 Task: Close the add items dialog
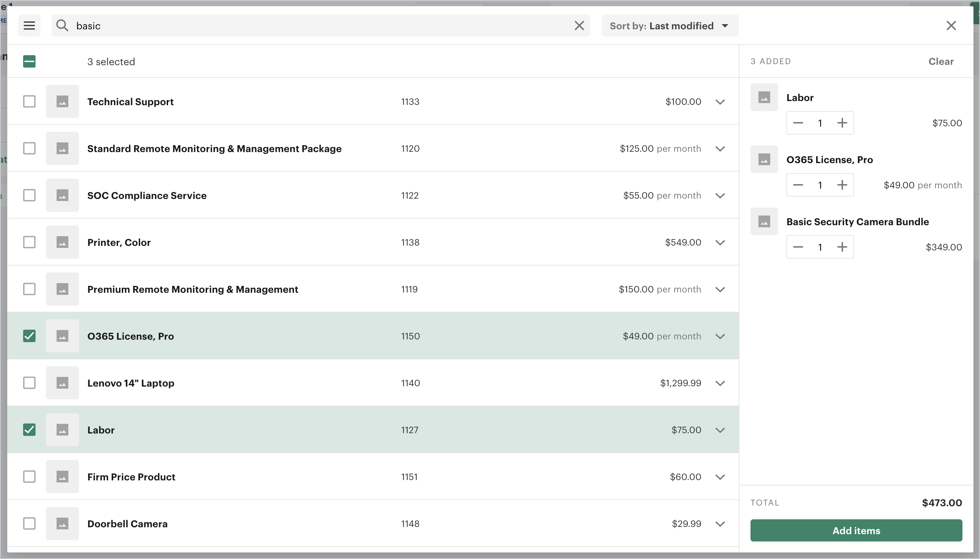[951, 26]
